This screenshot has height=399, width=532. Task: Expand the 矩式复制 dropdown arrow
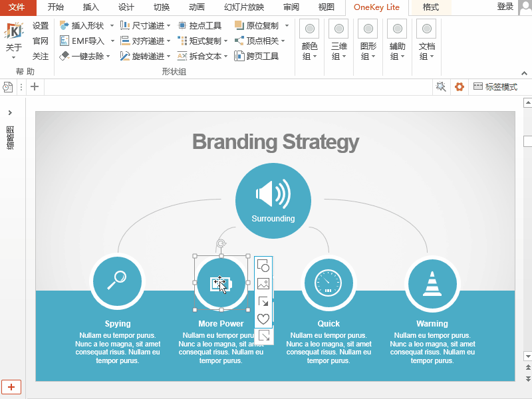click(x=225, y=41)
